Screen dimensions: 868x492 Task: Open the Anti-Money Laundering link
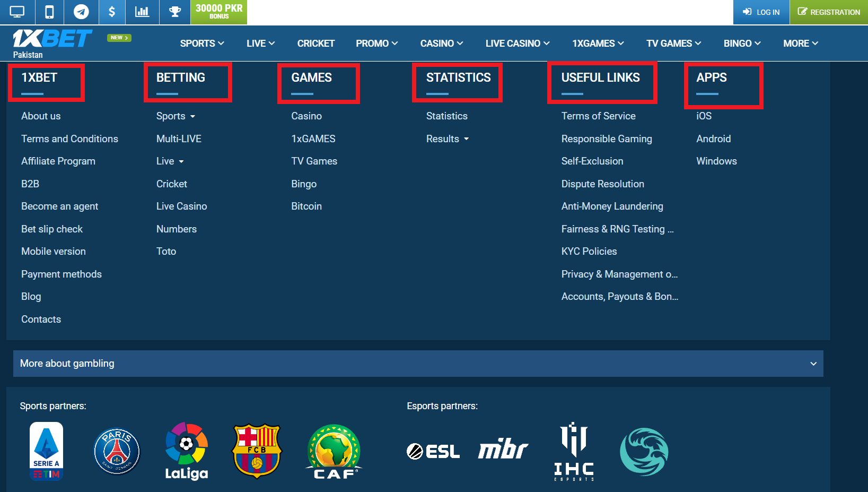(x=612, y=206)
